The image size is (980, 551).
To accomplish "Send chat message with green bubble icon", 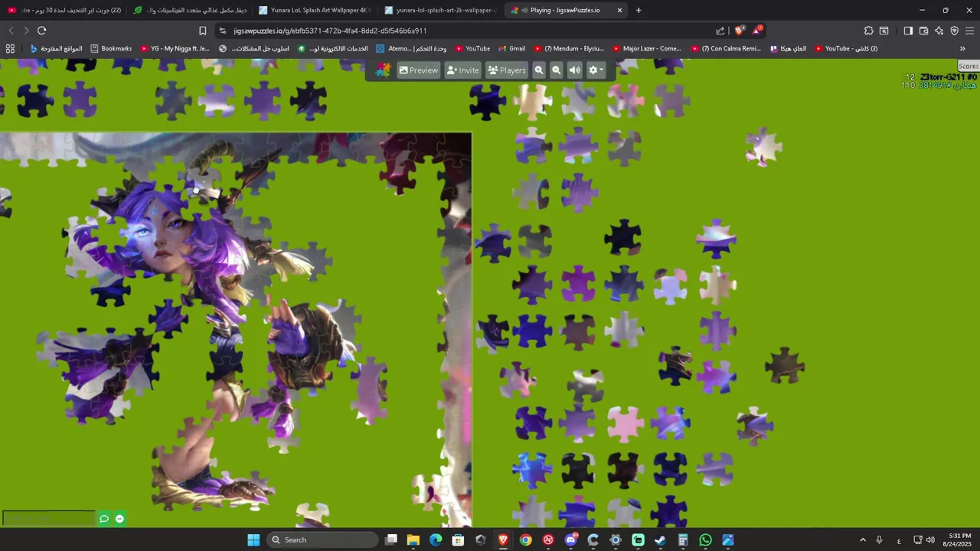I will (104, 519).
